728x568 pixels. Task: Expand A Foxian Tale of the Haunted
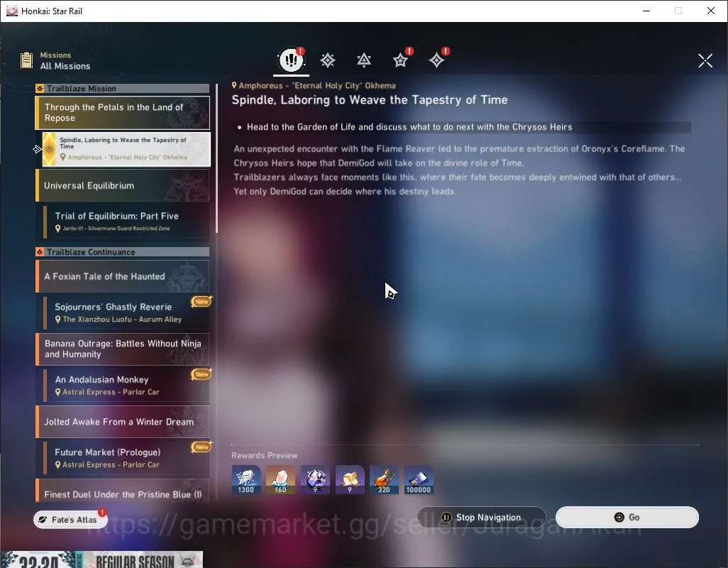click(123, 276)
